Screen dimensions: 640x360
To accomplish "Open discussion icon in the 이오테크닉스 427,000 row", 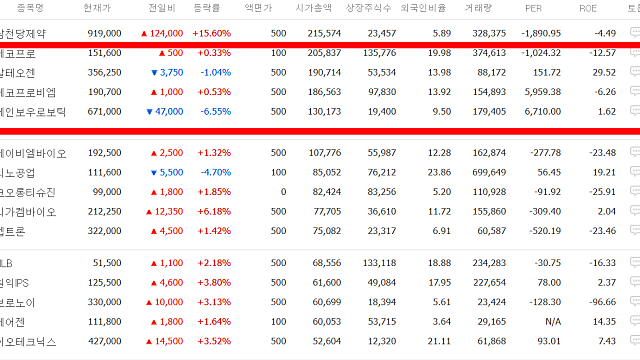I will pyautogui.click(x=635, y=340).
